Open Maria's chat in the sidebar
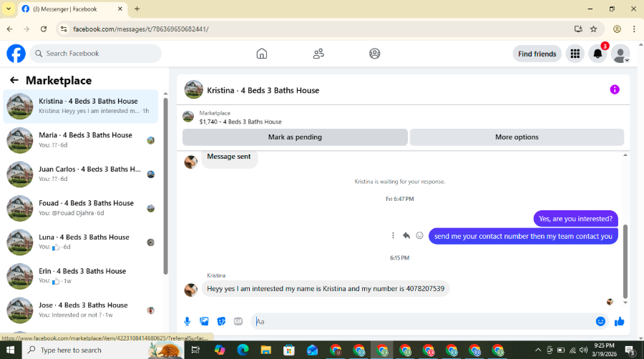 click(80, 140)
